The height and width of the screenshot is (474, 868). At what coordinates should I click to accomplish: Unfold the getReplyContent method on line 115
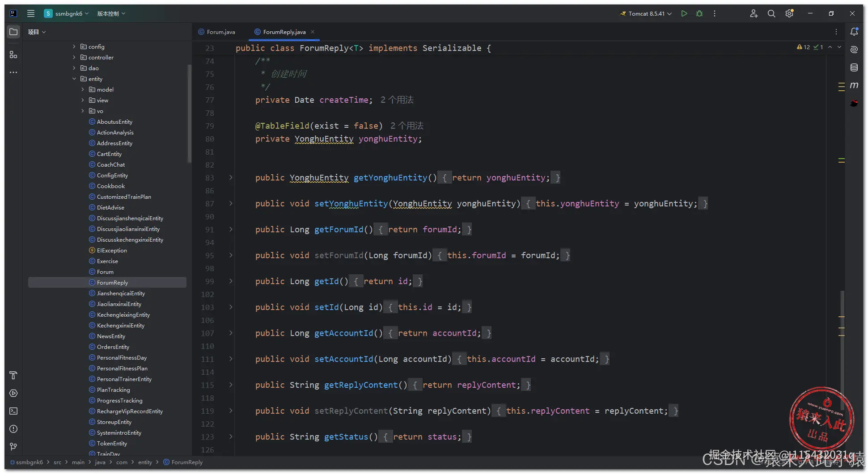coord(231,385)
